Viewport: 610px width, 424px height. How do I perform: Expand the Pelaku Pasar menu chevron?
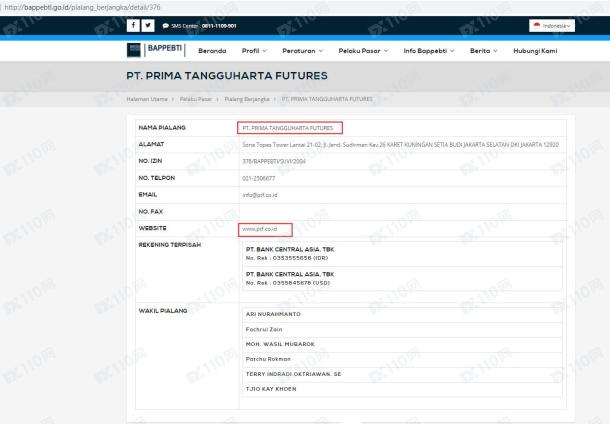click(x=386, y=51)
